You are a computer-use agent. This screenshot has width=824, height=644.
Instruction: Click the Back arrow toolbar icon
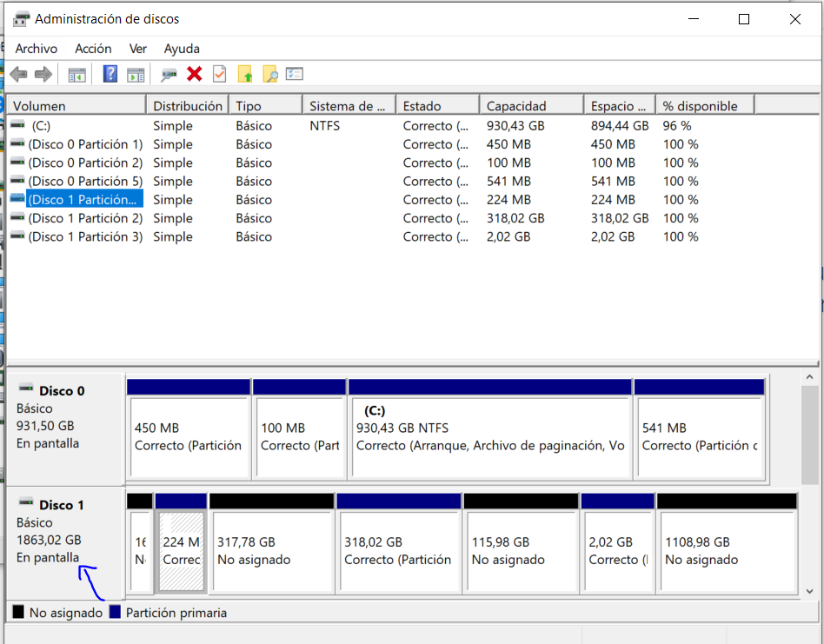(18, 74)
